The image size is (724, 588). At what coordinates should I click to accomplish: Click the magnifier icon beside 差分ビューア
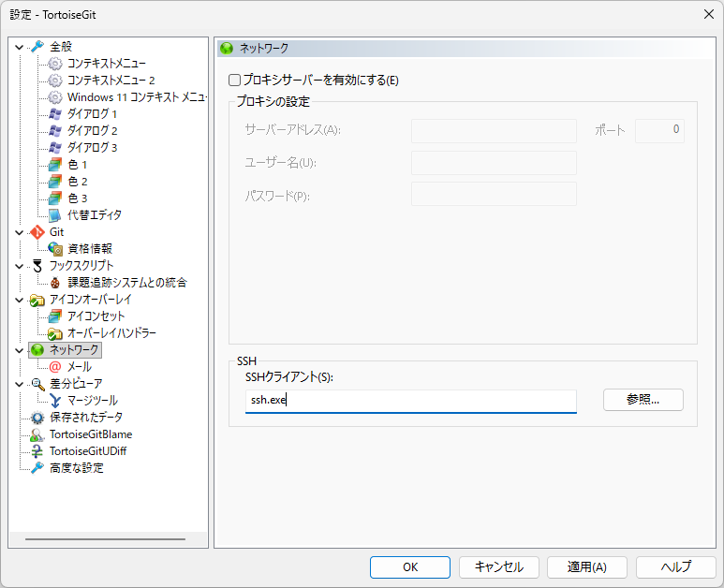pos(37,384)
